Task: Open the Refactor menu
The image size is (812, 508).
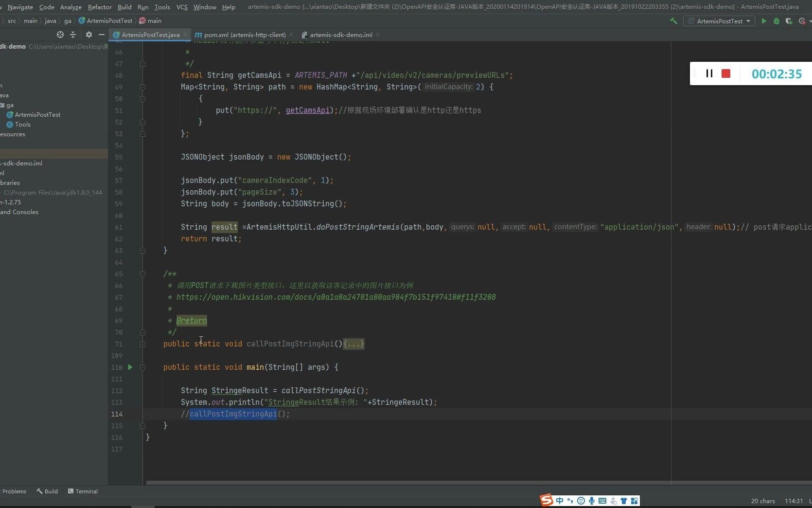Action: coord(100,7)
